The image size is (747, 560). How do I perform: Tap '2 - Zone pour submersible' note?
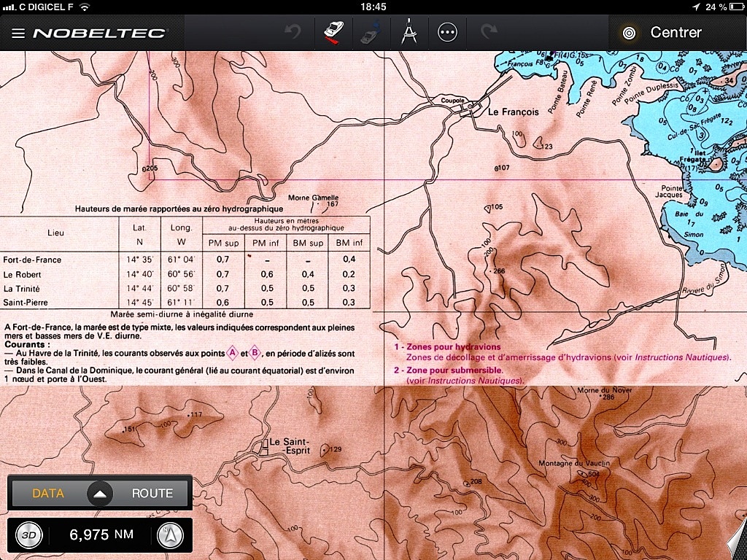point(449,370)
